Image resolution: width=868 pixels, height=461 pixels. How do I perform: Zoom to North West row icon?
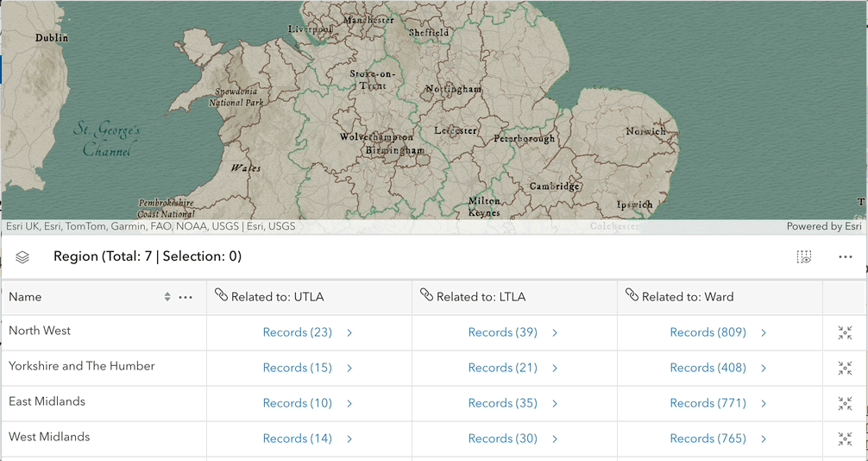845,332
